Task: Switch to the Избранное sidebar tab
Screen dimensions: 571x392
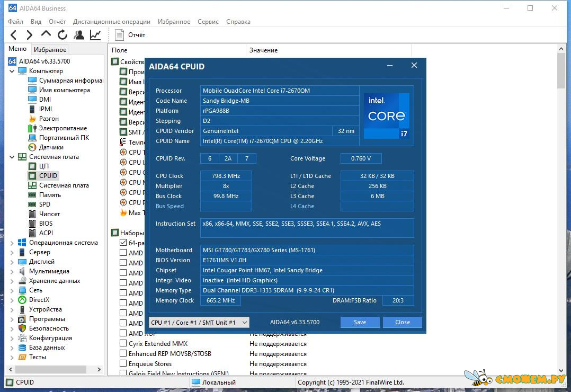Action: [x=50, y=50]
